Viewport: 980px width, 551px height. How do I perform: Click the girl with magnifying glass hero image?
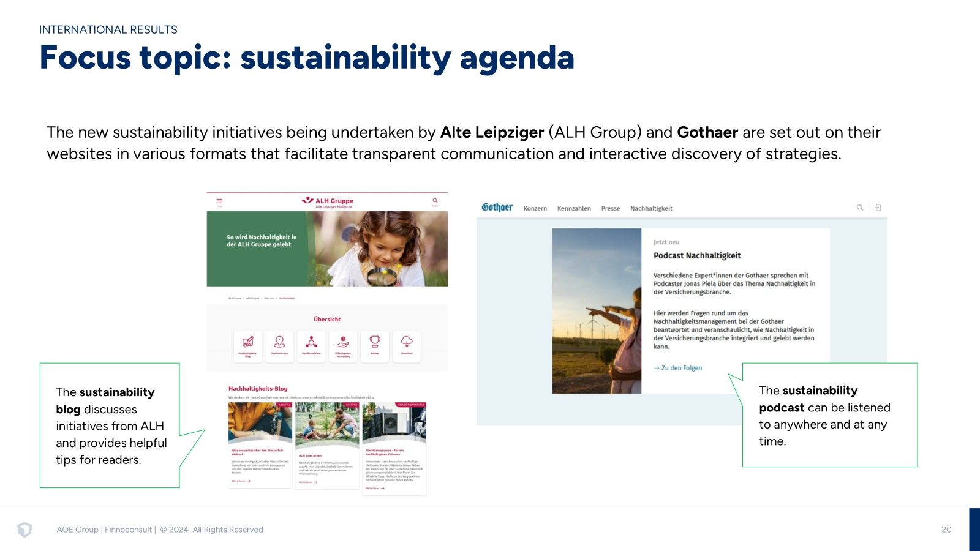pyautogui.click(x=377, y=249)
